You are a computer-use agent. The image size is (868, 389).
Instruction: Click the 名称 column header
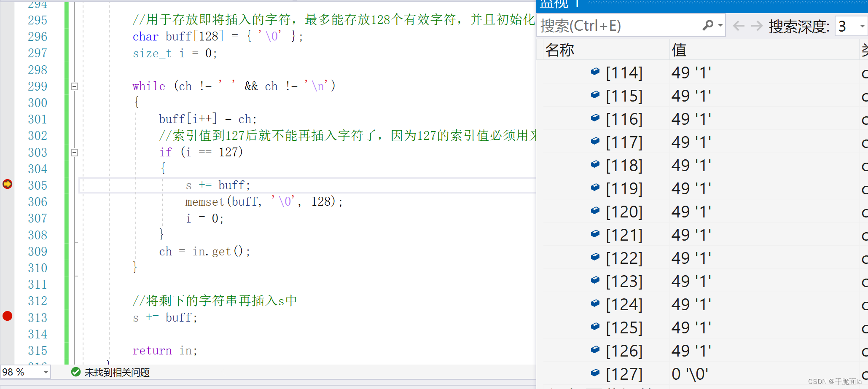tap(560, 50)
